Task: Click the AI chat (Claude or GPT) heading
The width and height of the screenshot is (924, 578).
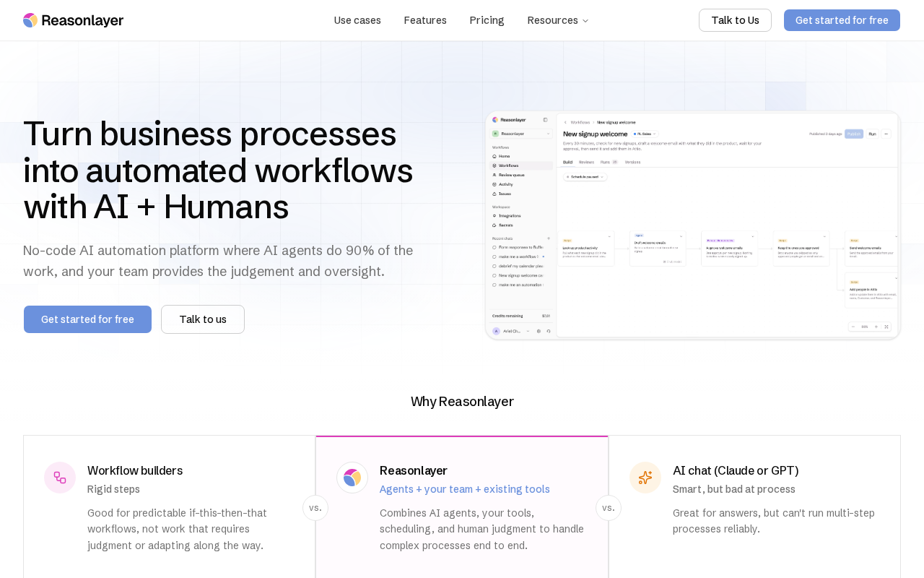Action: [736, 470]
